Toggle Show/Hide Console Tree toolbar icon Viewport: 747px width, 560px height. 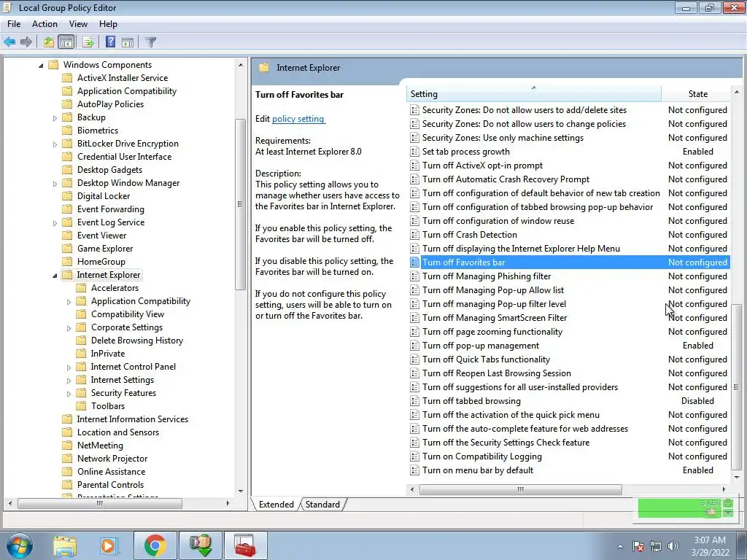point(66,42)
